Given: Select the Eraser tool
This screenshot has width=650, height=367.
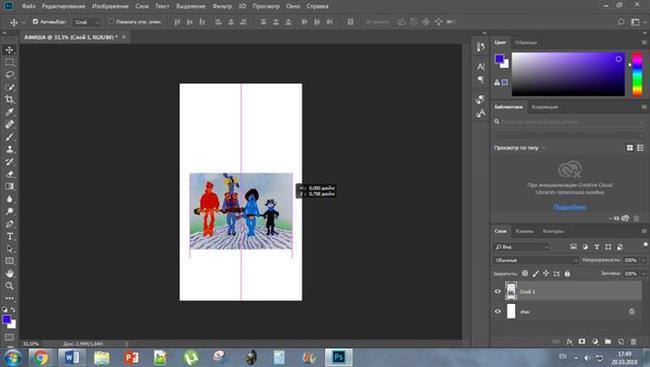Looking at the screenshot, I should 9,174.
